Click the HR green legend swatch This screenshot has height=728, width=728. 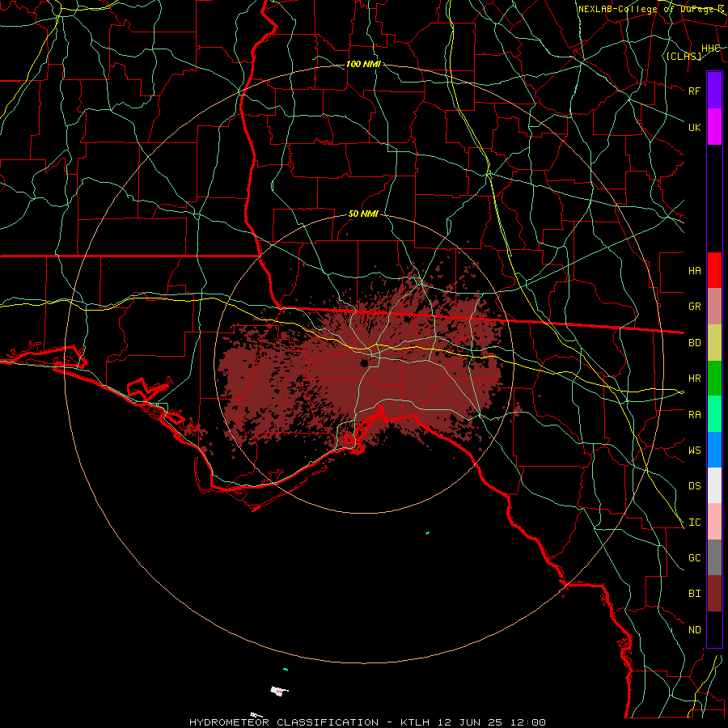coord(714,378)
